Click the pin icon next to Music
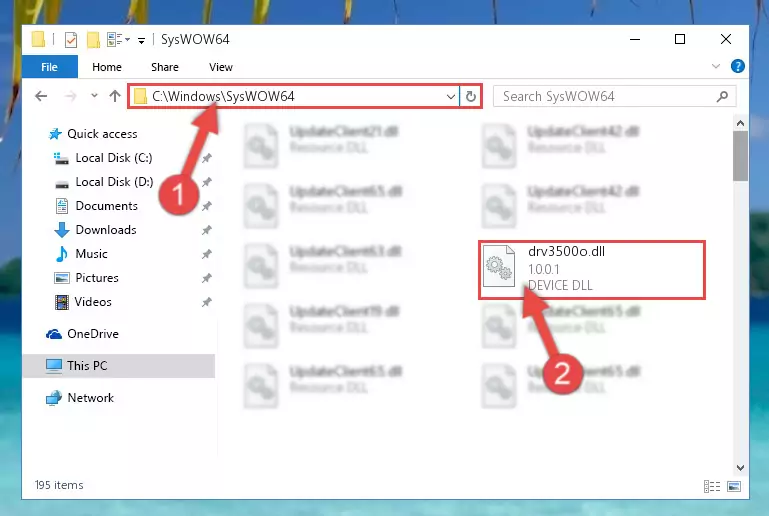Screen dimensions: 769x516 (207, 254)
